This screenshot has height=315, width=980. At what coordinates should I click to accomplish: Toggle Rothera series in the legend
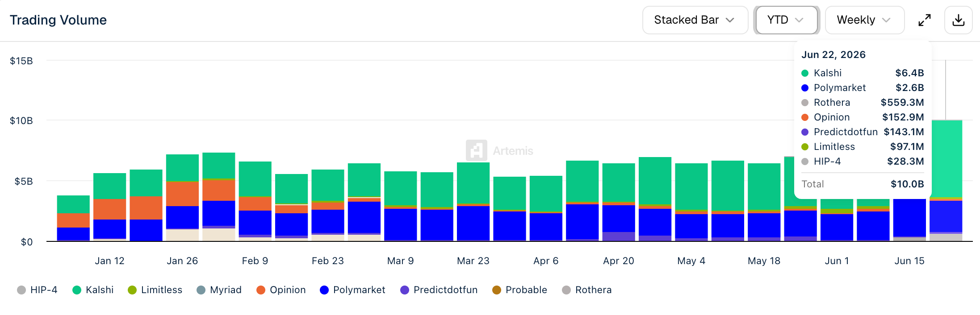[x=586, y=290]
